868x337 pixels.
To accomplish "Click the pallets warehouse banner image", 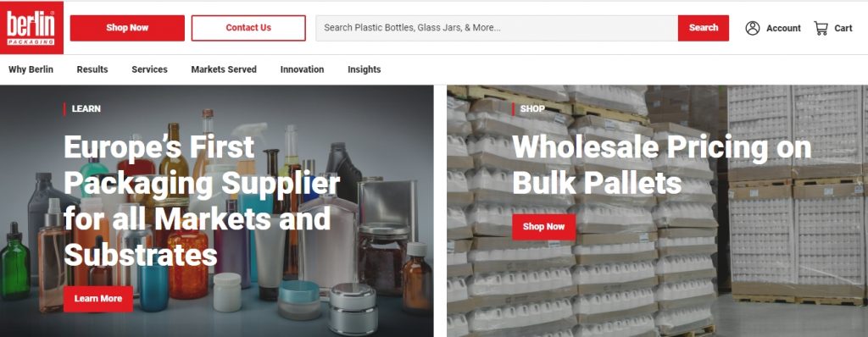I will coord(657,211).
